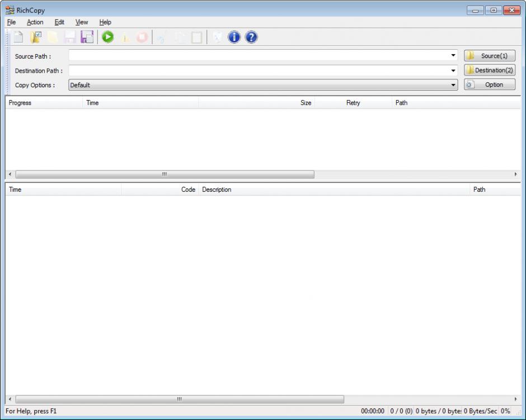Screen dimensions: 526x420
Task: Click the purple Save As floppy icon
Action: click(x=87, y=37)
